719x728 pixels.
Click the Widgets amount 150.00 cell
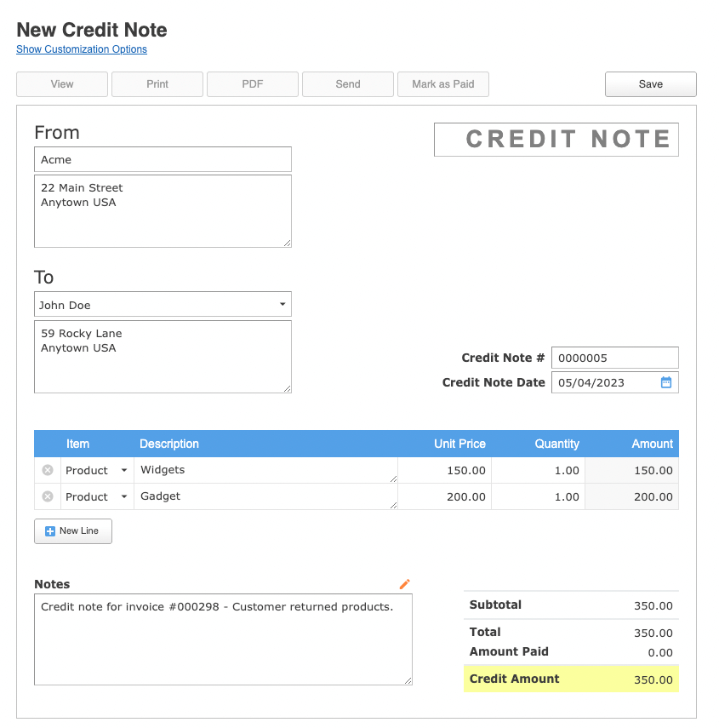(632, 470)
